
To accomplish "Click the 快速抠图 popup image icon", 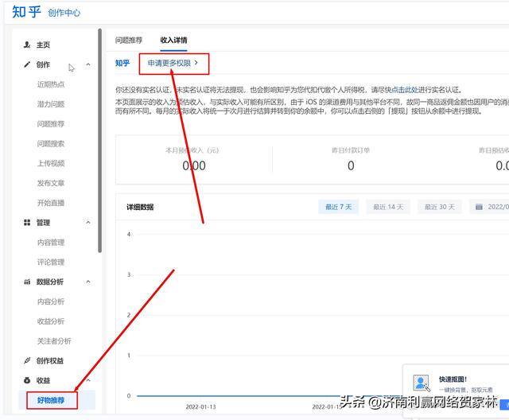I will tap(421, 383).
